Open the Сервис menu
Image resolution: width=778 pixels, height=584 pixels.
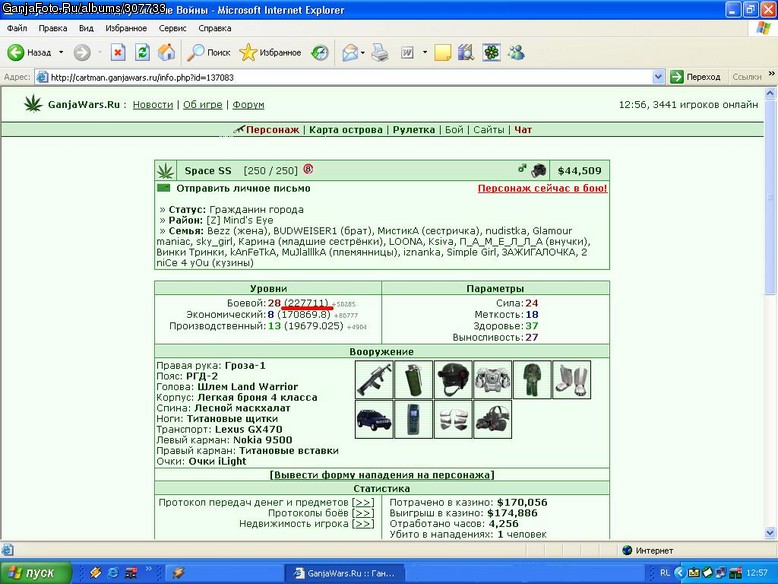(x=172, y=28)
